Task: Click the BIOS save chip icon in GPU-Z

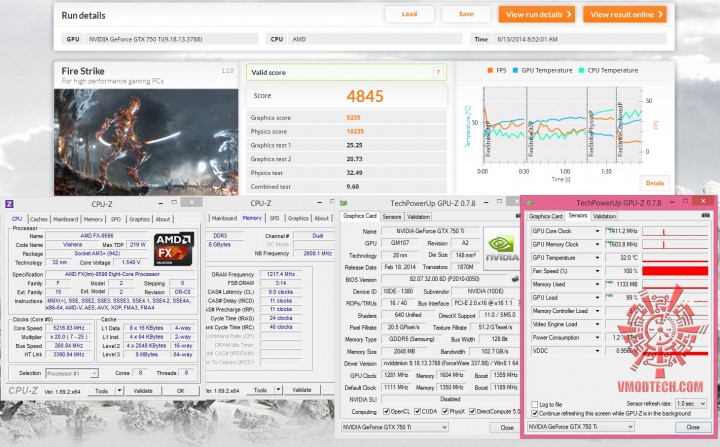Action: pyautogui.click(x=515, y=279)
